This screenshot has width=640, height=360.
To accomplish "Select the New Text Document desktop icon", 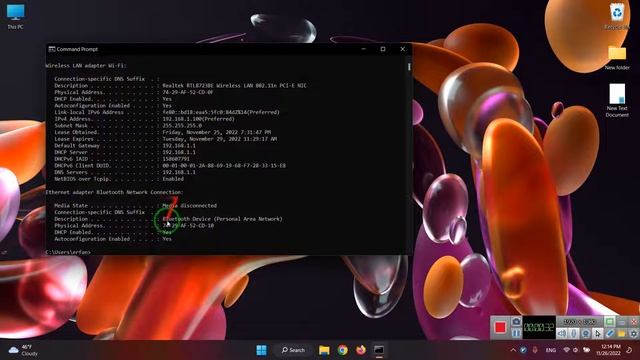I will coord(617,100).
